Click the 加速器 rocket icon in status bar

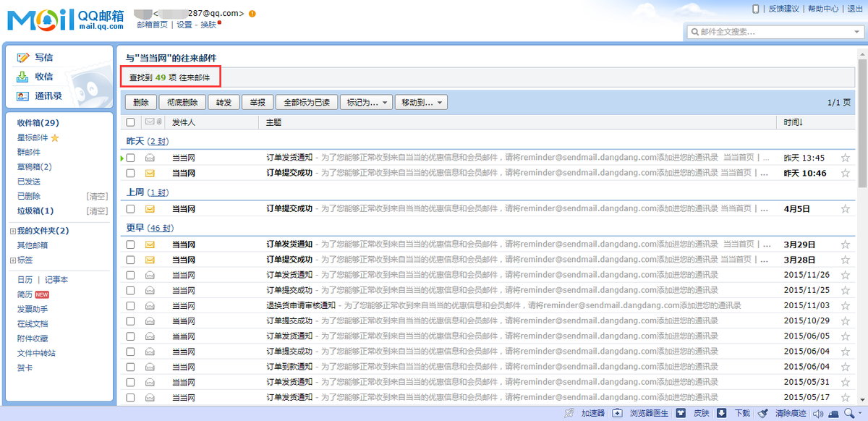coord(570,414)
